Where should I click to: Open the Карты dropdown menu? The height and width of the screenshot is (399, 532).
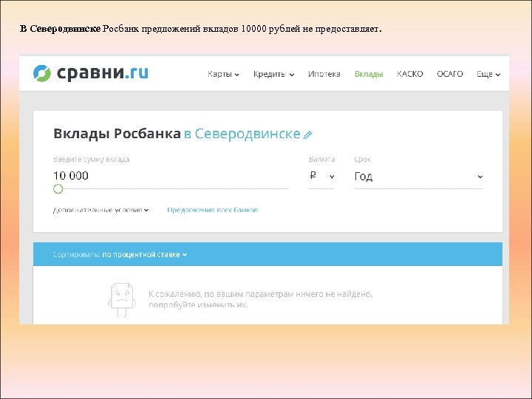(x=223, y=74)
